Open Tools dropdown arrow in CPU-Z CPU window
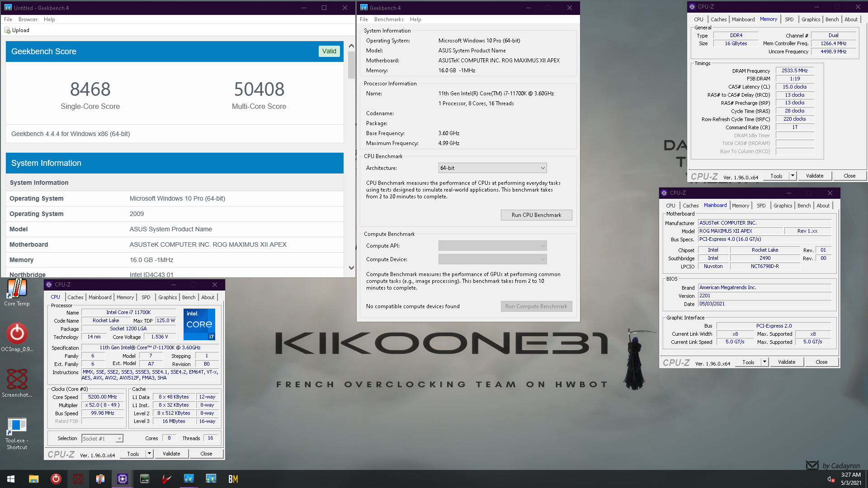Viewport: 868px width, 488px height. click(150, 454)
